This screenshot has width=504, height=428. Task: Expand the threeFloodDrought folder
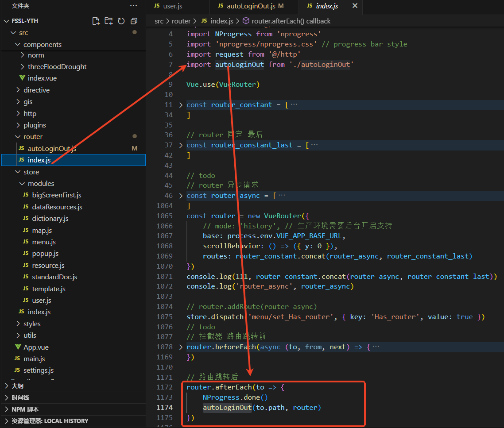[x=22, y=66]
